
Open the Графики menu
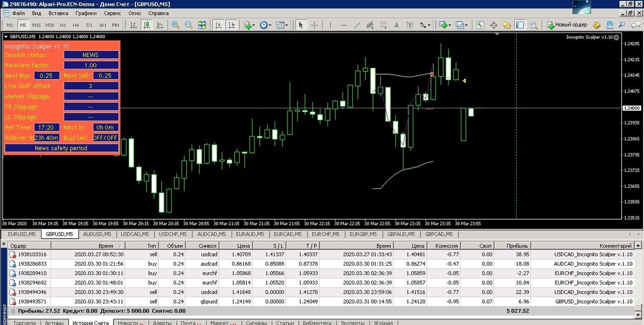86,13
